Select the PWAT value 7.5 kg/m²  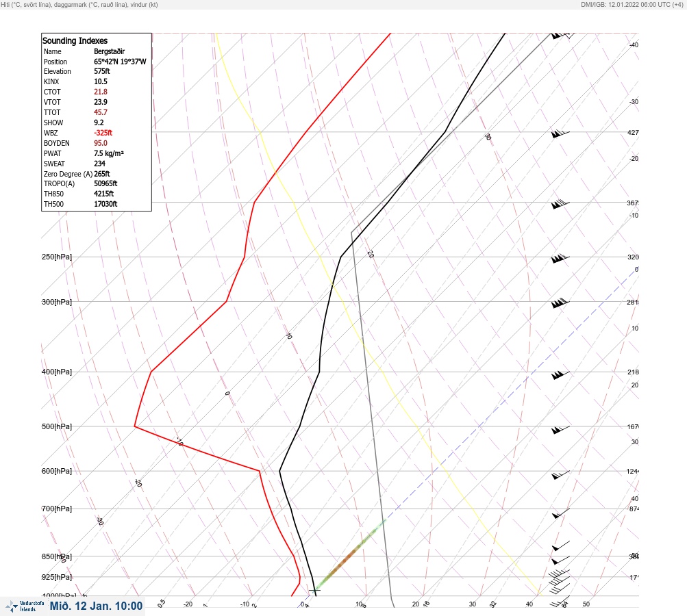click(109, 153)
